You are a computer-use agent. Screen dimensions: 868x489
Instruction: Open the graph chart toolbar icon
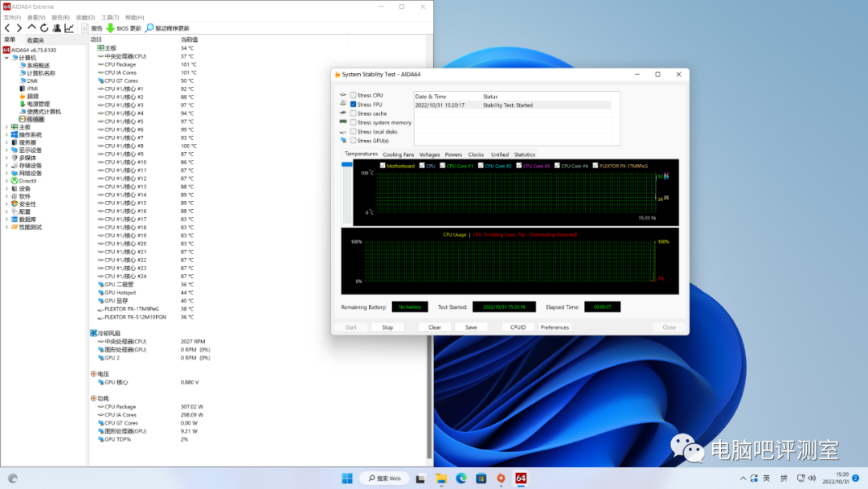pyautogui.click(x=69, y=27)
